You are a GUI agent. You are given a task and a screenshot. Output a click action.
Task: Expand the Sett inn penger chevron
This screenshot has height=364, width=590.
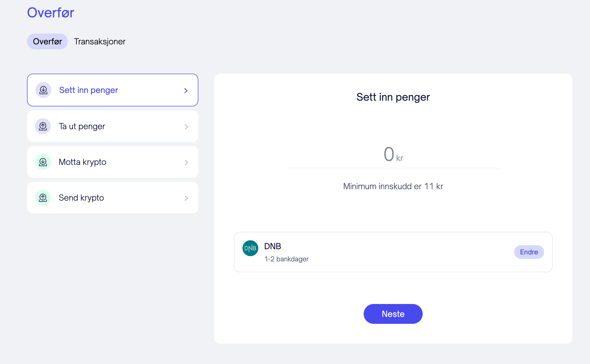(186, 91)
